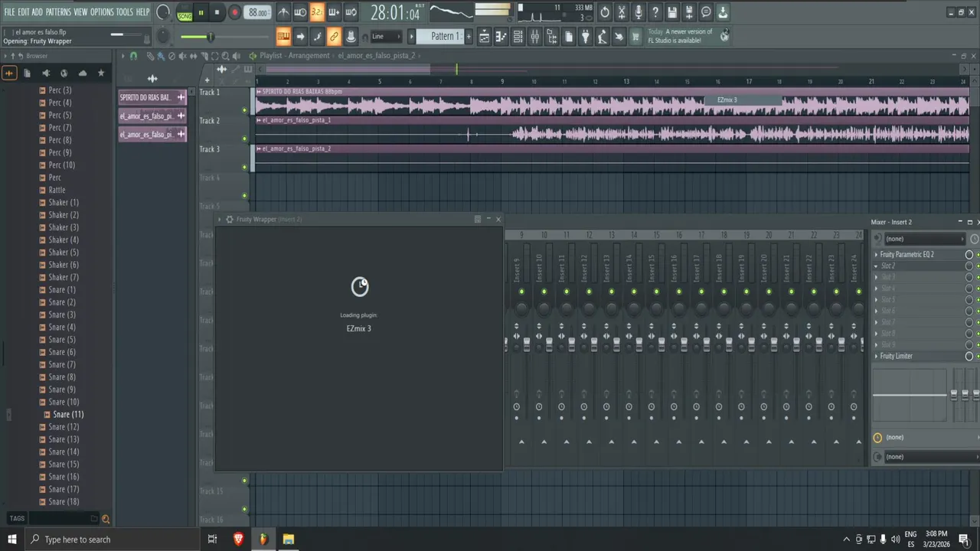Toggle the 3-2-1 countdown before recording
The height and width of the screenshot is (551, 980).
pos(317,12)
